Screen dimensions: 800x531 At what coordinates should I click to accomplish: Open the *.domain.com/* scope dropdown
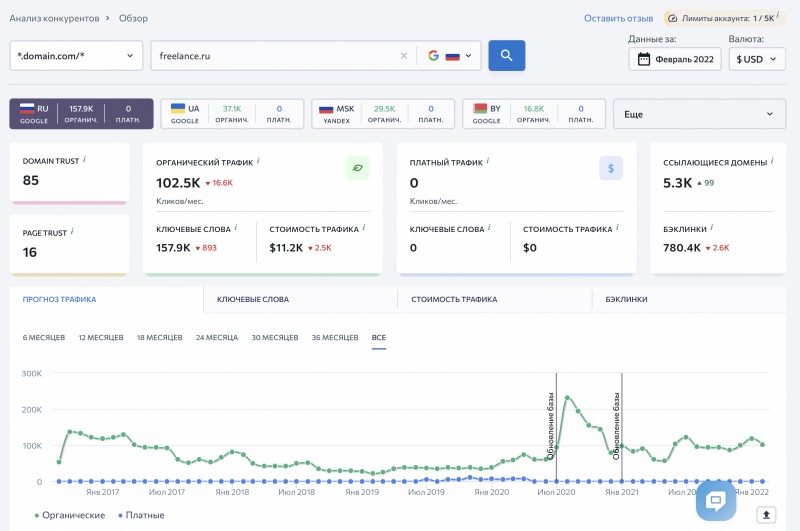pyautogui.click(x=76, y=56)
